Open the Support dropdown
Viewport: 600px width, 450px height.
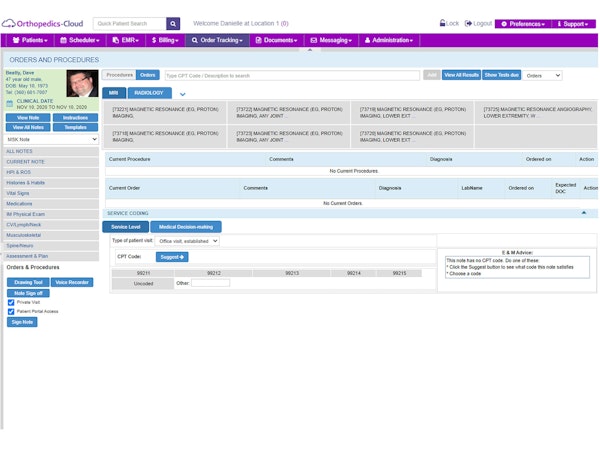[x=573, y=24]
